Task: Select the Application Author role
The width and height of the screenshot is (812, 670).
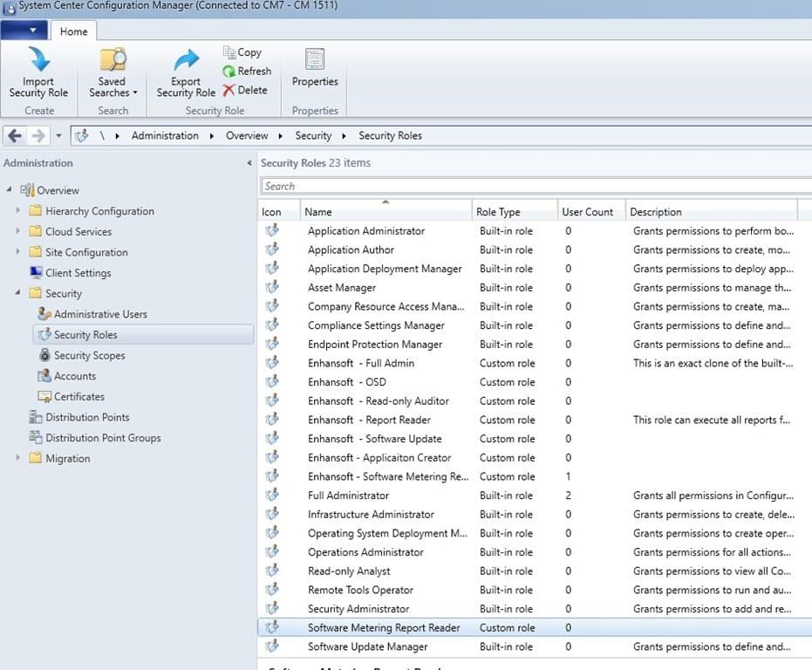Action: [x=535, y=250]
